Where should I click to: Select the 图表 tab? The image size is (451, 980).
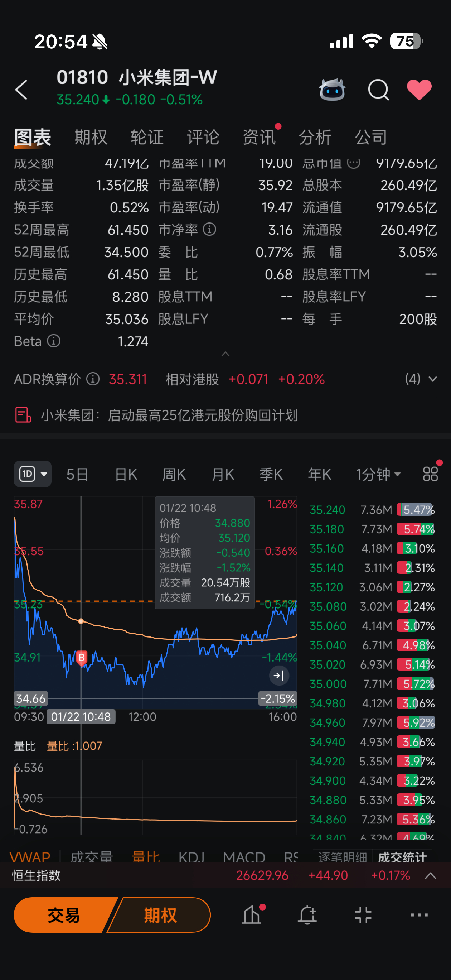(x=33, y=137)
